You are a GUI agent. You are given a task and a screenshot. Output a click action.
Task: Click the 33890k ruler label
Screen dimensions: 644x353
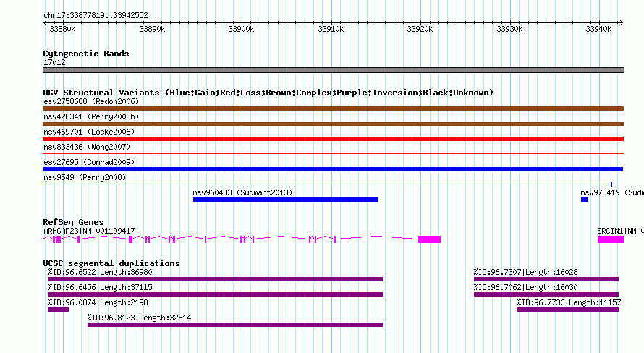coord(152,29)
